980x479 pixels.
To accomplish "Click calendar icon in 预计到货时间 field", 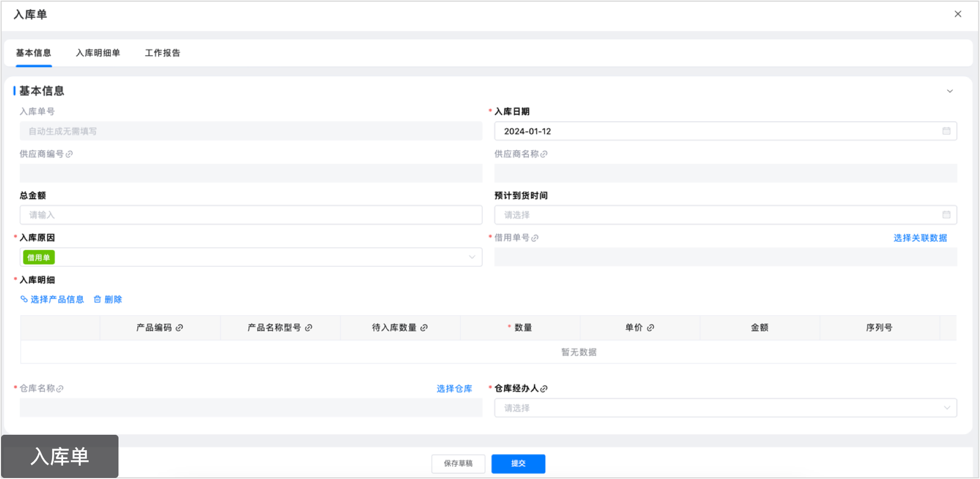I will point(946,215).
